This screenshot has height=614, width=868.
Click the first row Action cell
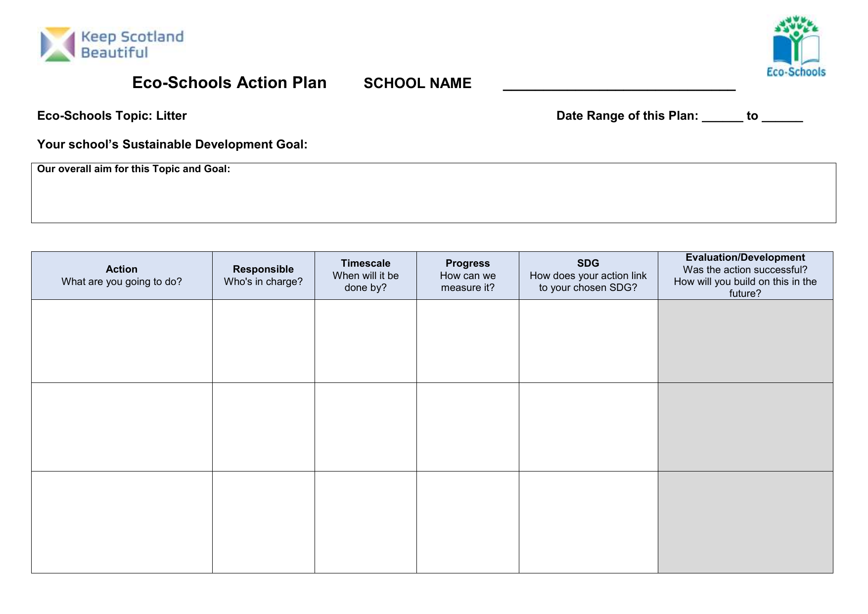coord(122,341)
